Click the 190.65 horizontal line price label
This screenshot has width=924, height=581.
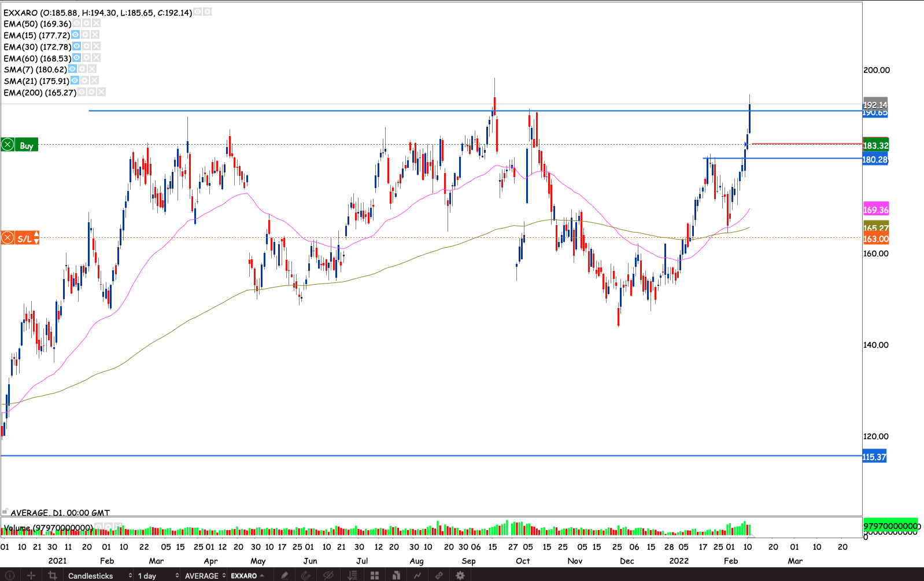click(875, 113)
